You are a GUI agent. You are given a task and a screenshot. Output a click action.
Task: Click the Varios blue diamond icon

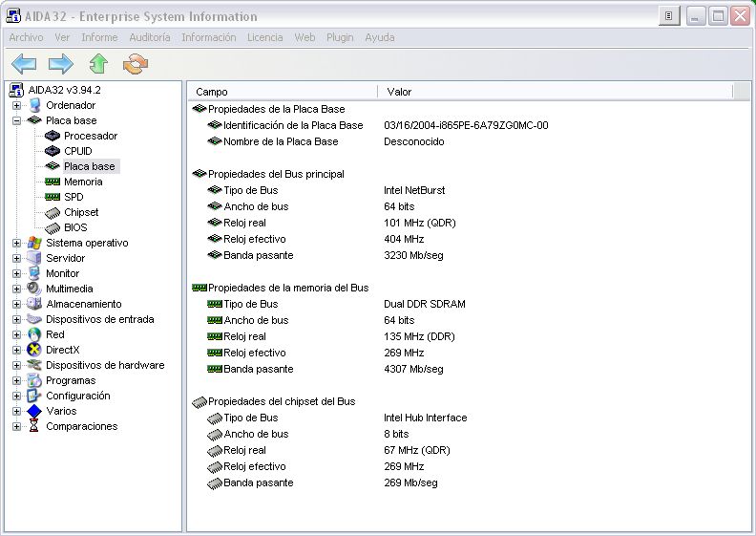(x=34, y=412)
